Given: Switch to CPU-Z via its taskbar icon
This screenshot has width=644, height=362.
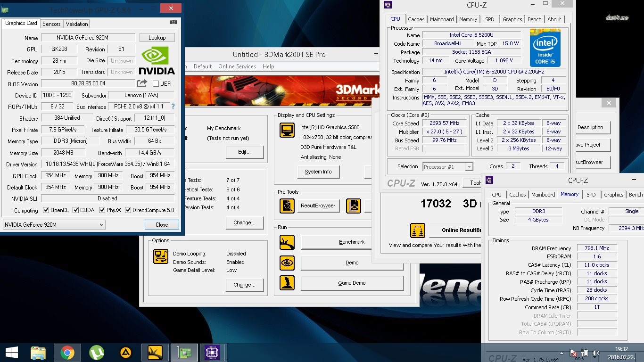Looking at the screenshot, I should [213, 353].
